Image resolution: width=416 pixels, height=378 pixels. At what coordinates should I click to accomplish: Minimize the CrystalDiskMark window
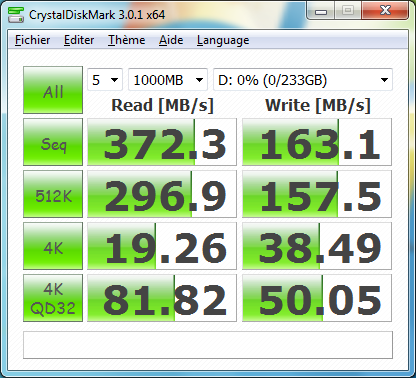coord(321,11)
